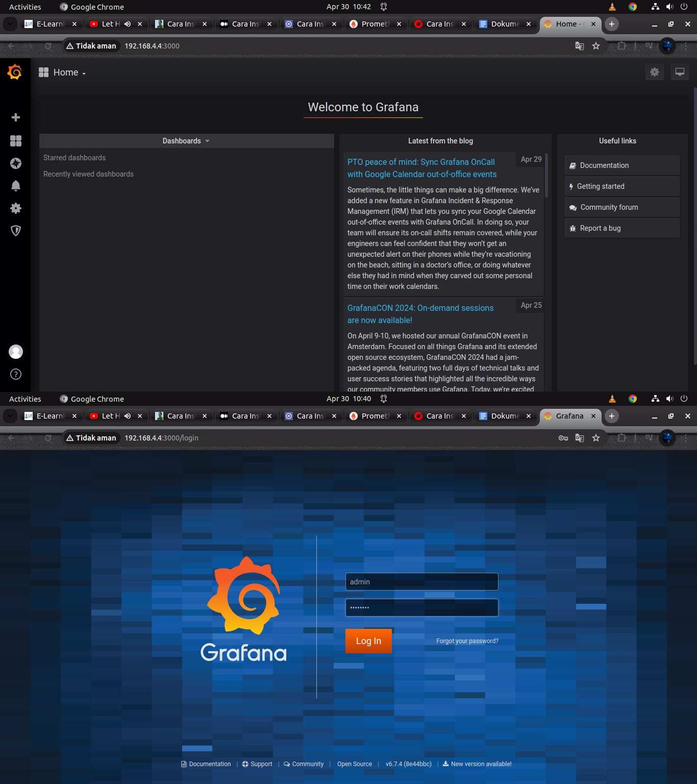Open the Home dashboard picker dropdown
This screenshot has height=784, width=697.
point(62,72)
